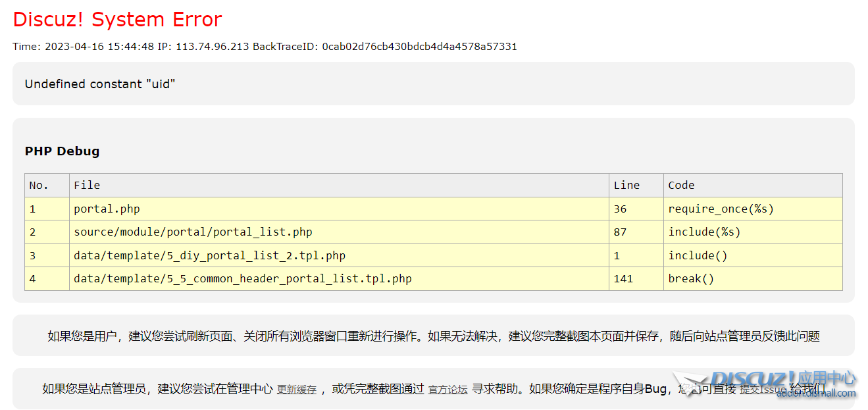
Task: Click the break() code cell
Action: pos(691,279)
